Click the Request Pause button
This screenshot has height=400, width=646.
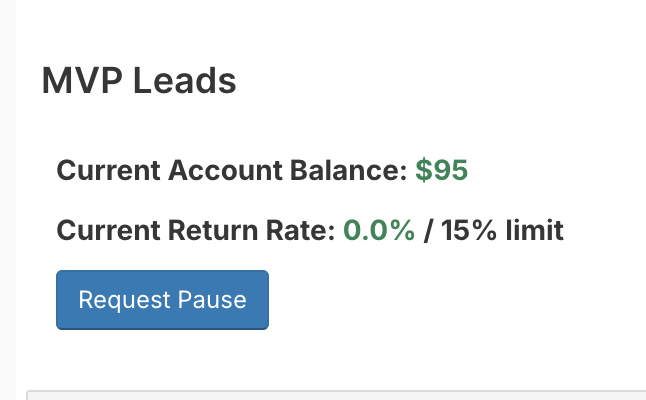162,300
